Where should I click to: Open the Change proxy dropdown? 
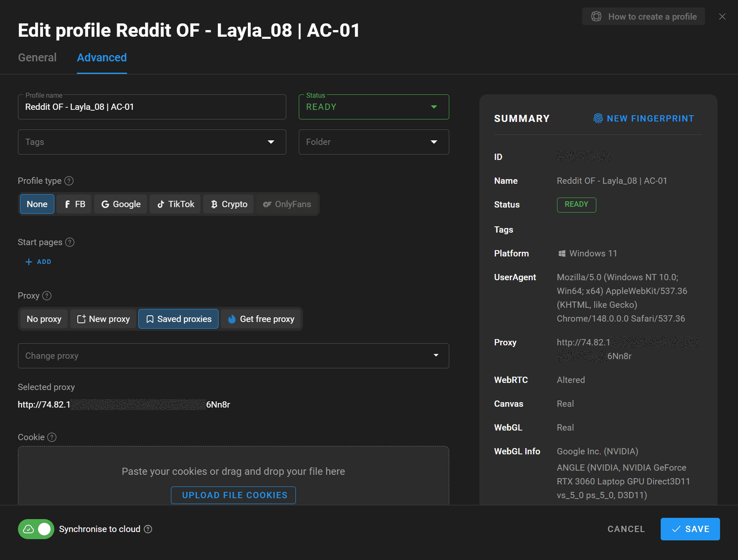pos(233,356)
